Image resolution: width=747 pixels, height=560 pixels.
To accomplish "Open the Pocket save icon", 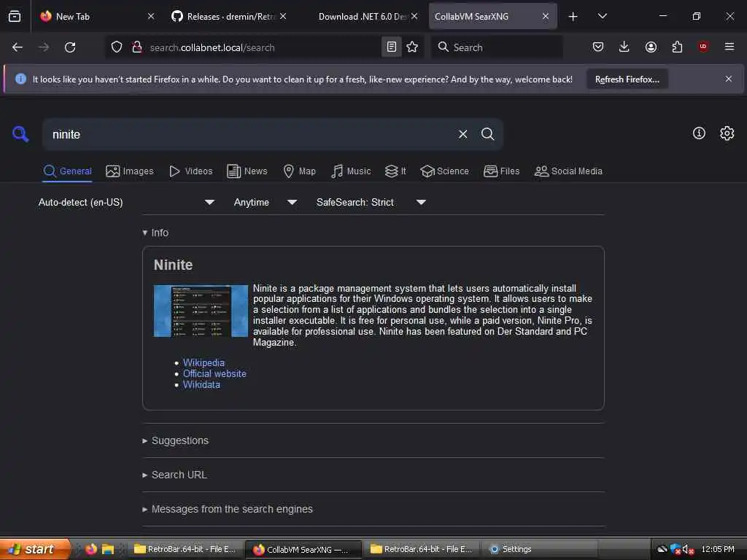I will coord(598,47).
